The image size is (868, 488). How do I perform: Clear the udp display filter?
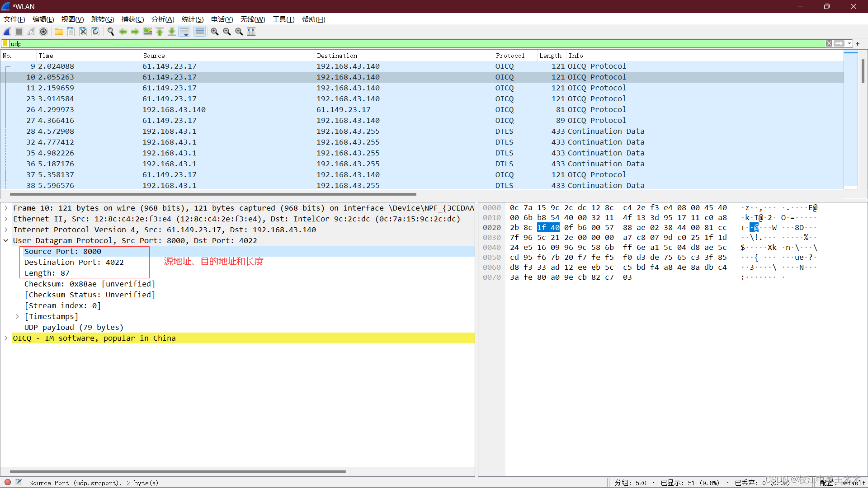[829, 44]
